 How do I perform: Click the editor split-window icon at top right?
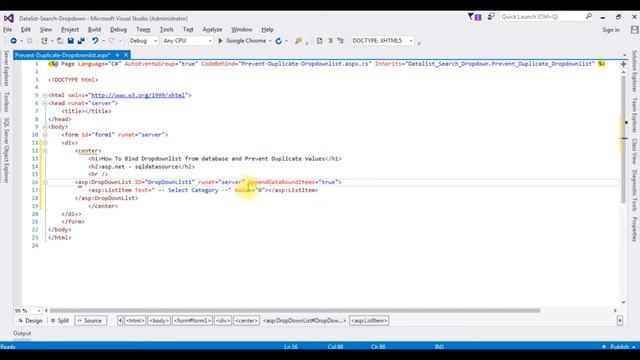(623, 64)
